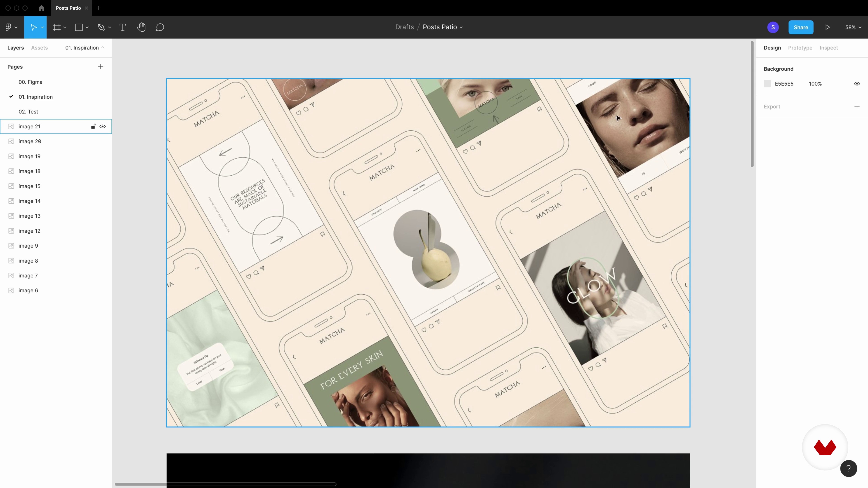
Task: Click the image 13 layer icon
Action: tap(11, 216)
